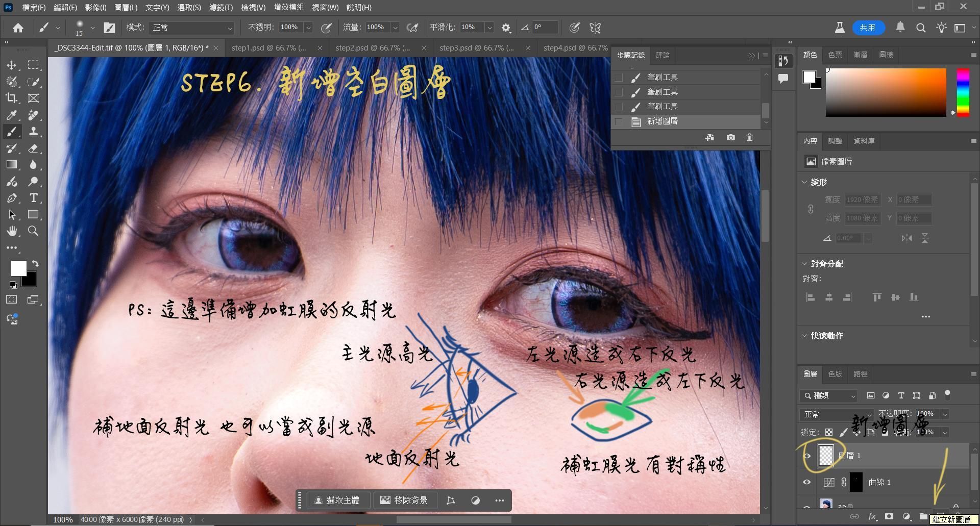Collapse the 快速動作 section
The height and width of the screenshot is (526, 980).
[805, 336]
